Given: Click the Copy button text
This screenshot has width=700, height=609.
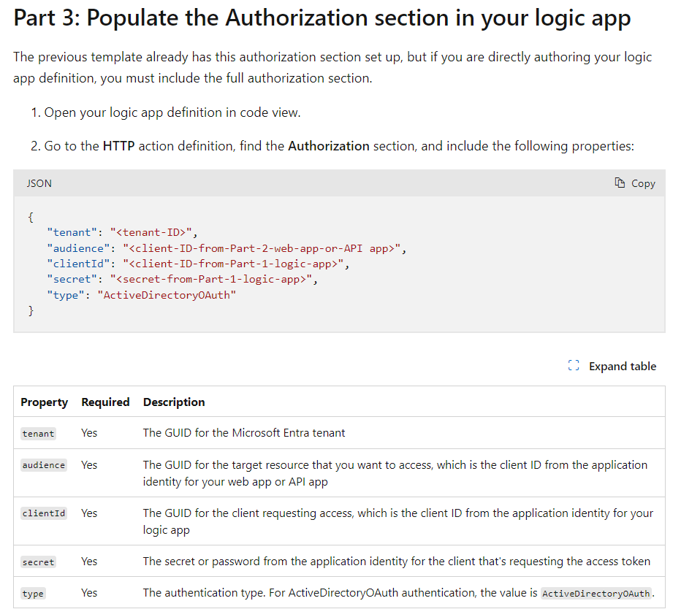Looking at the screenshot, I should (x=642, y=183).
